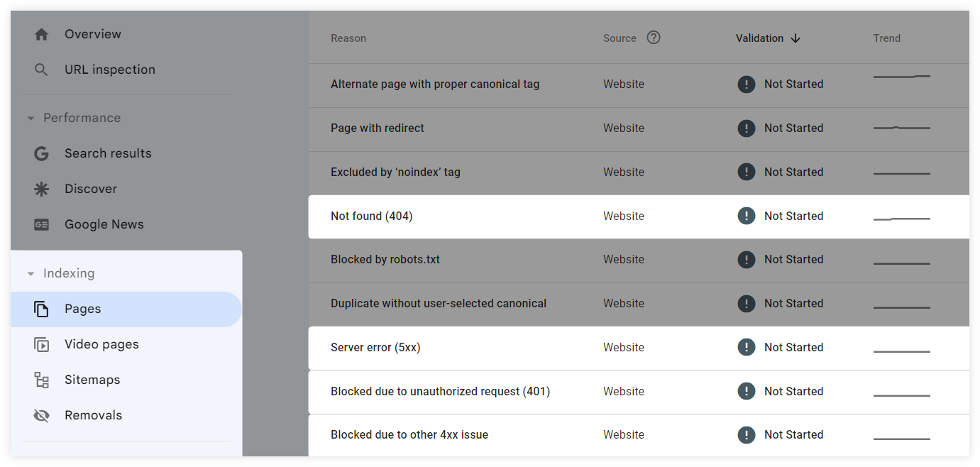
Task: Click Website link on Not found (404) row
Action: point(623,216)
